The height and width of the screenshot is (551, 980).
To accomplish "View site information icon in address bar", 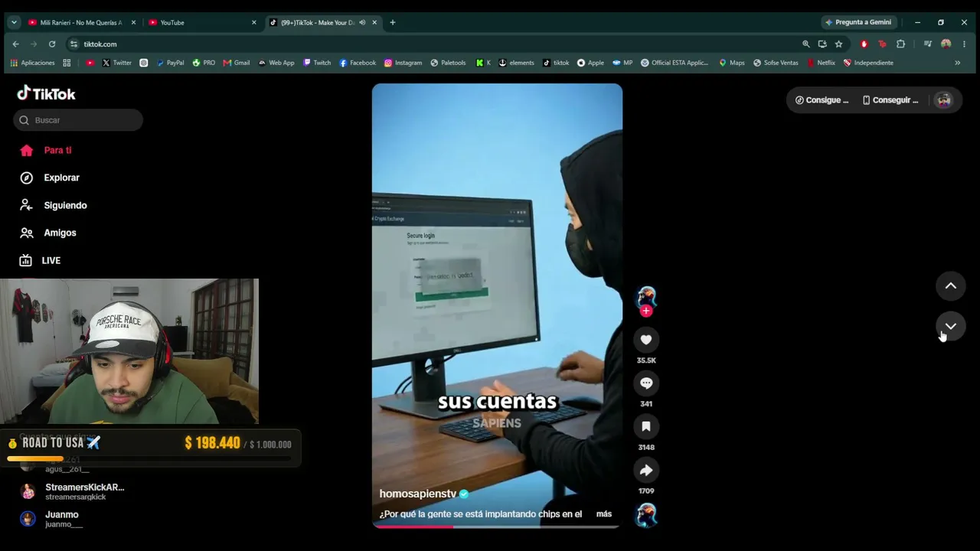I will (x=73, y=44).
